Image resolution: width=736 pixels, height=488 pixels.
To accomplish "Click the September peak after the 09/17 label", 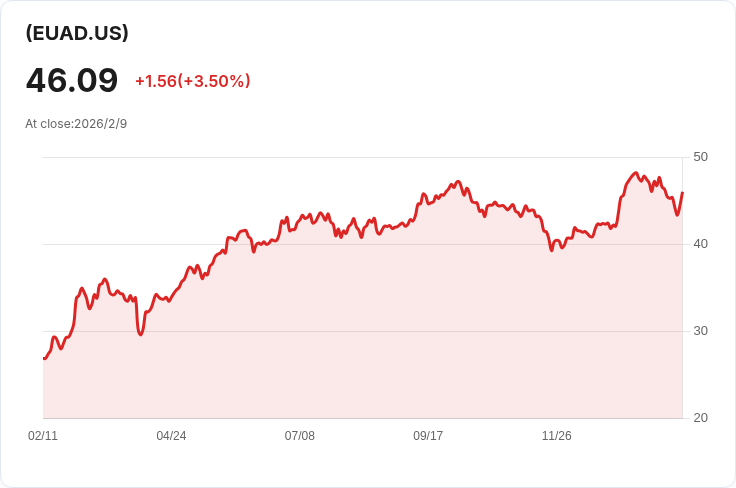I will coord(459,182).
